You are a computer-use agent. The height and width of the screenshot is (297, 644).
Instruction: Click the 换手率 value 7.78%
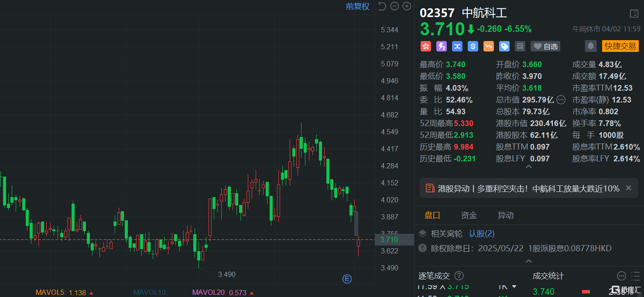(610, 123)
